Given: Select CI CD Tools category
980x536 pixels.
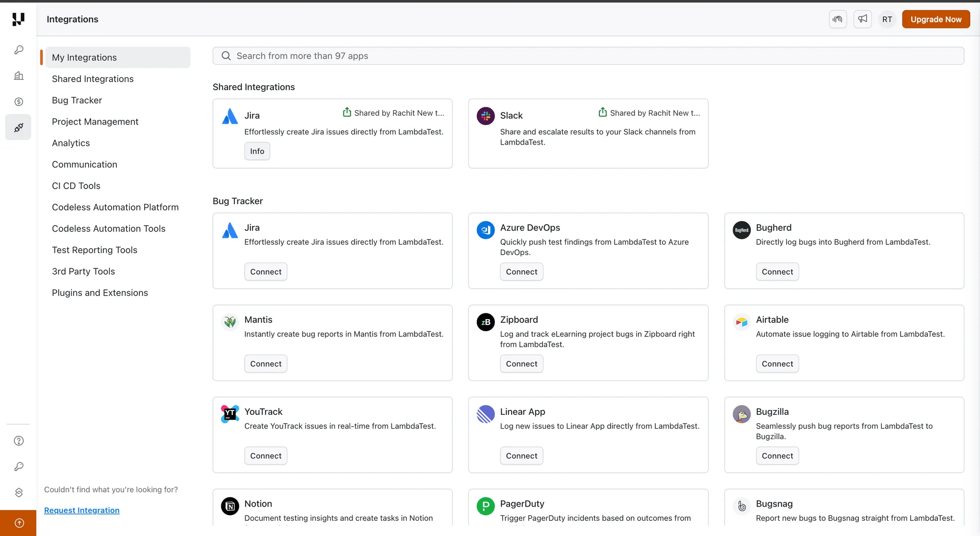Looking at the screenshot, I should 76,186.
